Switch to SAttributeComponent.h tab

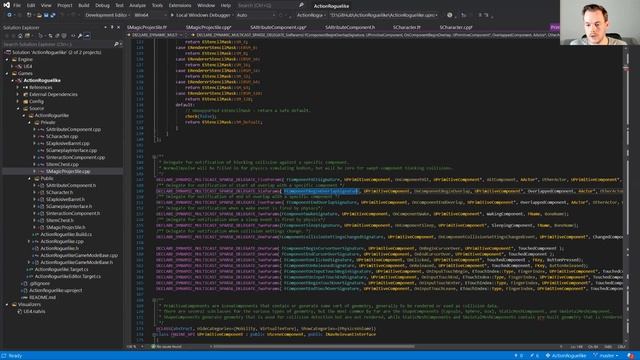coord(350,27)
